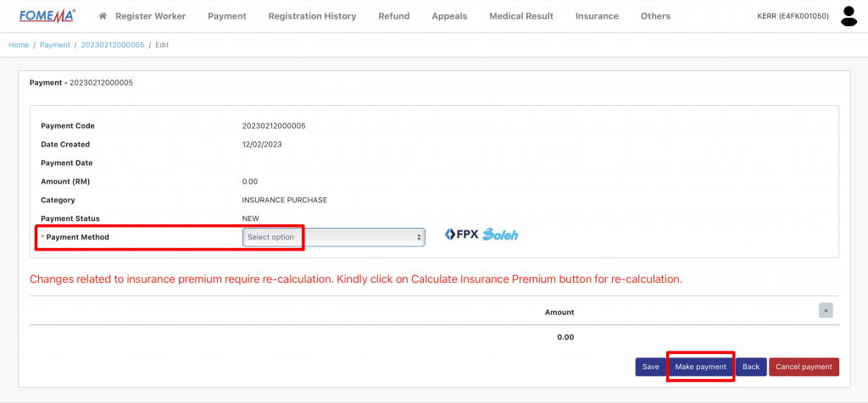The width and height of the screenshot is (868, 403).
Task: Go to Home breadcrumb link
Action: (x=19, y=45)
